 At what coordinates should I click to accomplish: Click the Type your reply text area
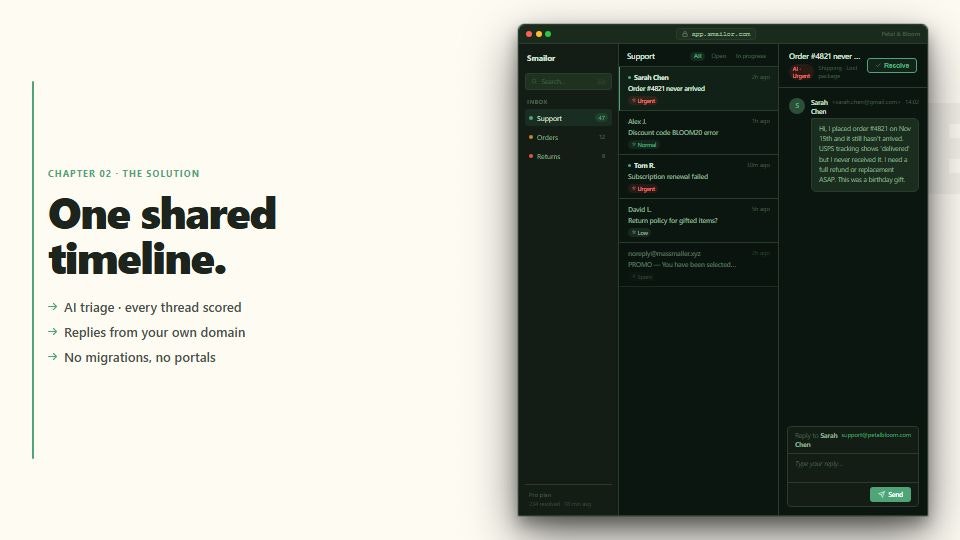coord(852,468)
